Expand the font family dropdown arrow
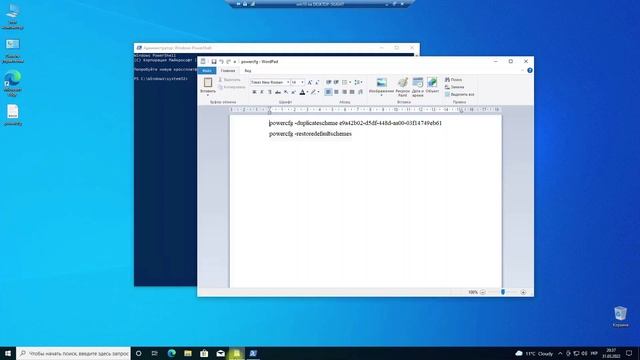The width and height of the screenshot is (640, 360). [x=288, y=82]
